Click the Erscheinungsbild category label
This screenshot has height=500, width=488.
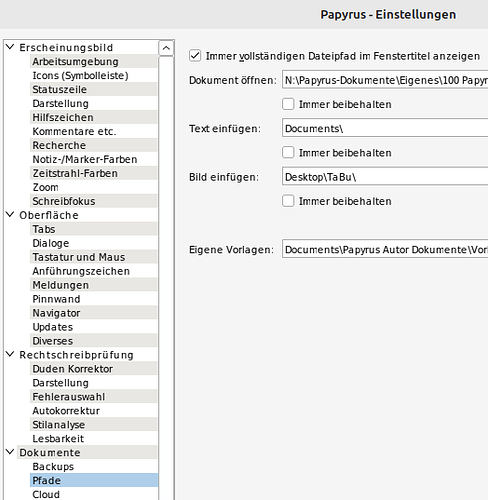(66, 48)
